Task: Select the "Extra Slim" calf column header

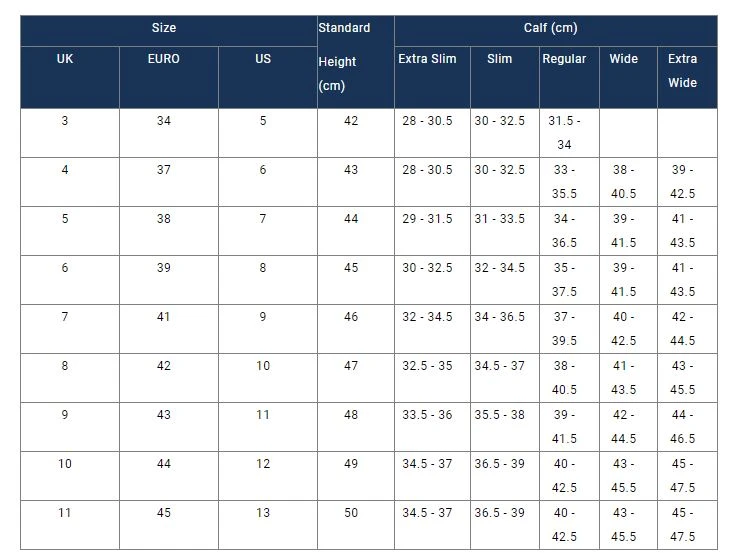Action: 427,60
